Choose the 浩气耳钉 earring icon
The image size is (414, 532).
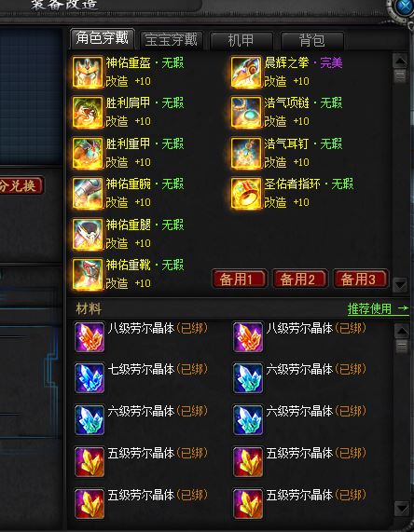coord(246,153)
